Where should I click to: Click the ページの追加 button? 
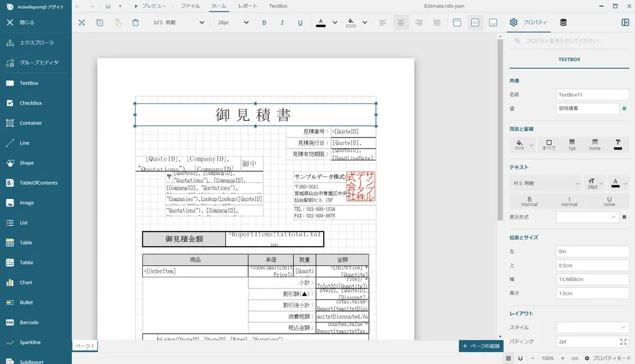481,346
